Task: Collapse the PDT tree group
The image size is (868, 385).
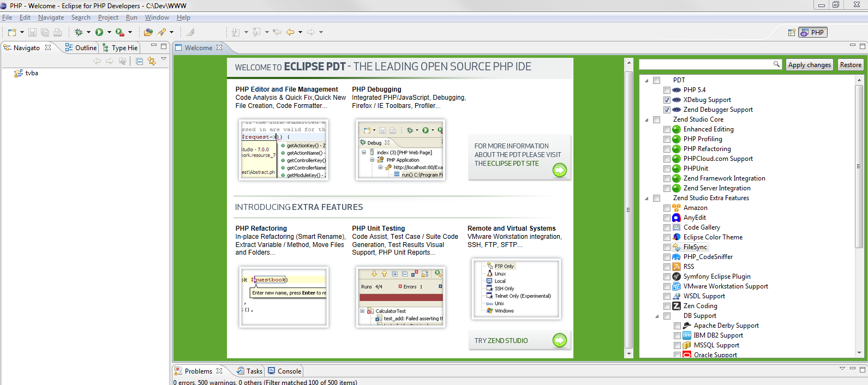Action: tap(647, 81)
